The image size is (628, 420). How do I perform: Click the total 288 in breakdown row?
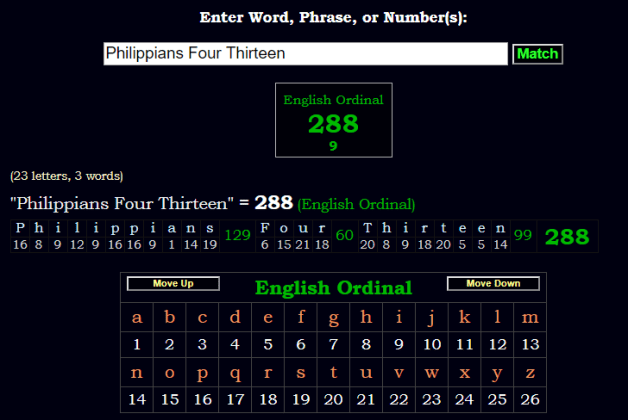tap(566, 236)
